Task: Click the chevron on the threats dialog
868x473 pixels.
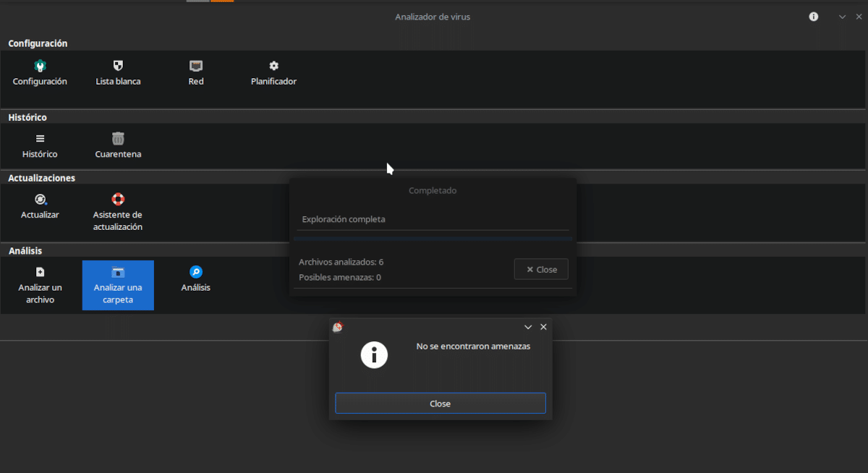Action: pyautogui.click(x=528, y=327)
